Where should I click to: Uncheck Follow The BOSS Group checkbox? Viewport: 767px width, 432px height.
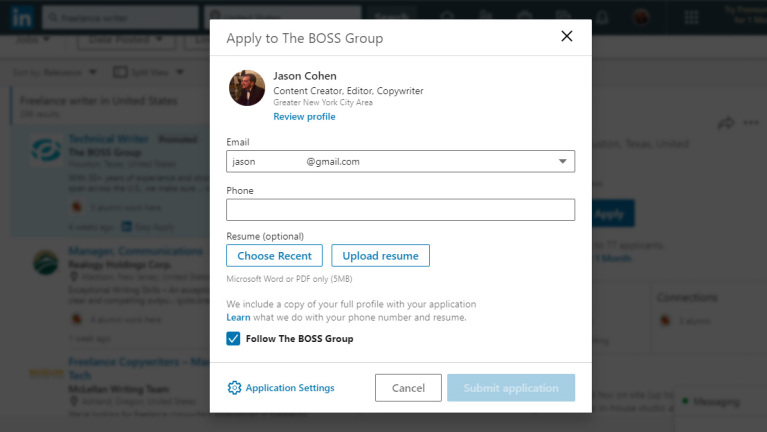click(x=233, y=339)
